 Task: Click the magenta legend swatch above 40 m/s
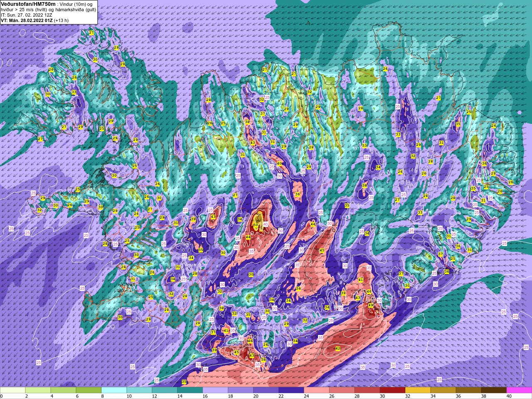pyautogui.click(x=520, y=390)
